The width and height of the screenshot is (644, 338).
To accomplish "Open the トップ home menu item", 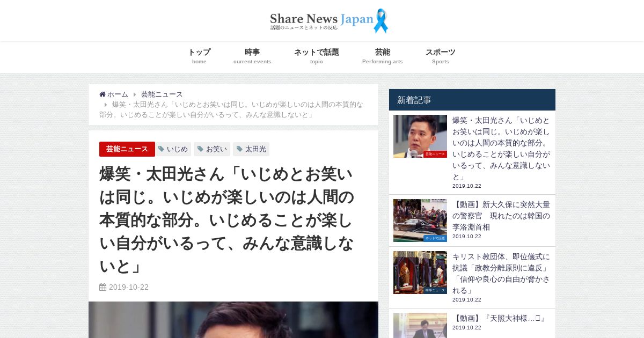I will [199, 56].
